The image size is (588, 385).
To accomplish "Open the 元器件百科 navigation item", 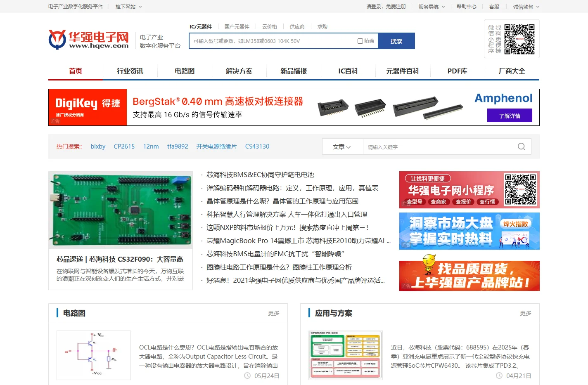I will (403, 71).
